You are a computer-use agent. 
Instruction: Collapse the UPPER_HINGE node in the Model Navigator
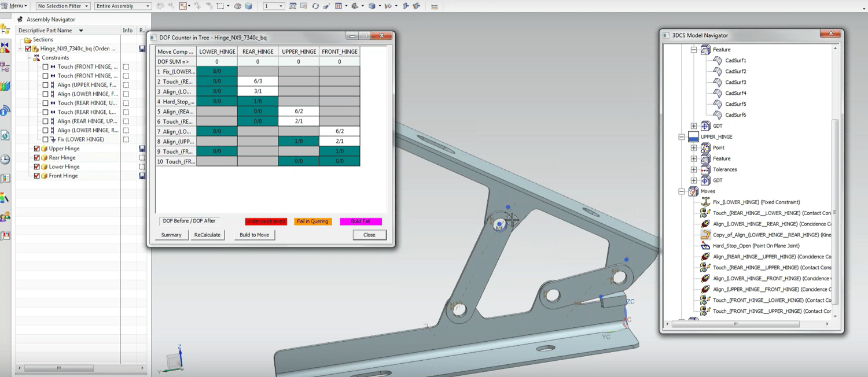tap(683, 138)
